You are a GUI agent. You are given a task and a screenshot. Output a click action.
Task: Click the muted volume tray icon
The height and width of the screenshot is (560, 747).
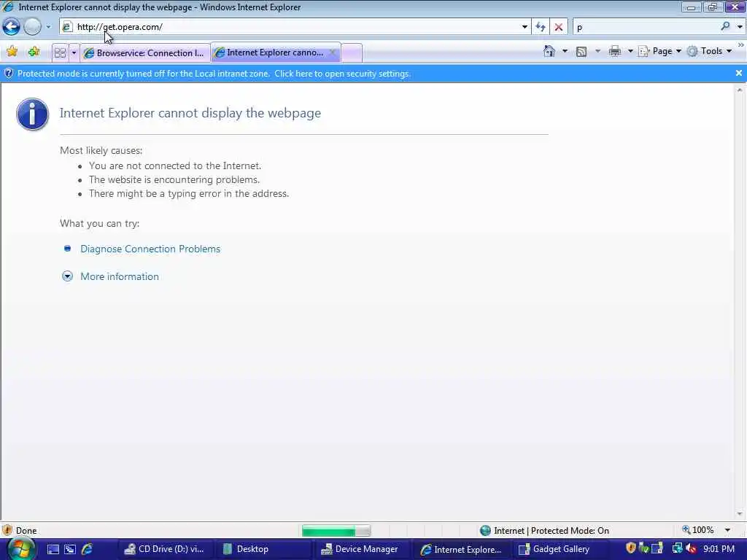tap(691, 548)
